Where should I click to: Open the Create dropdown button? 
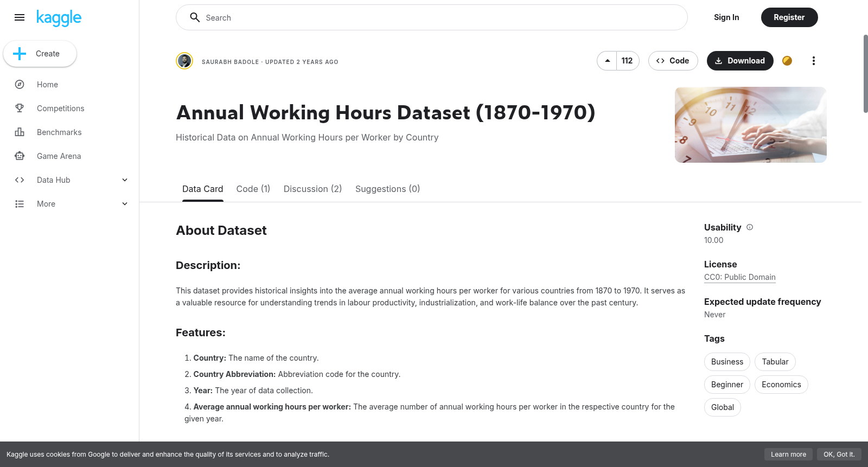40,54
